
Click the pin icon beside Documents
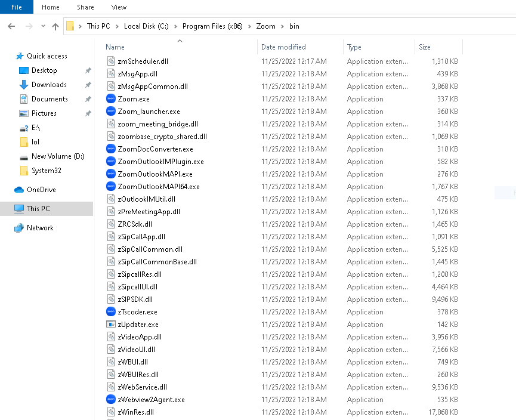click(x=88, y=99)
